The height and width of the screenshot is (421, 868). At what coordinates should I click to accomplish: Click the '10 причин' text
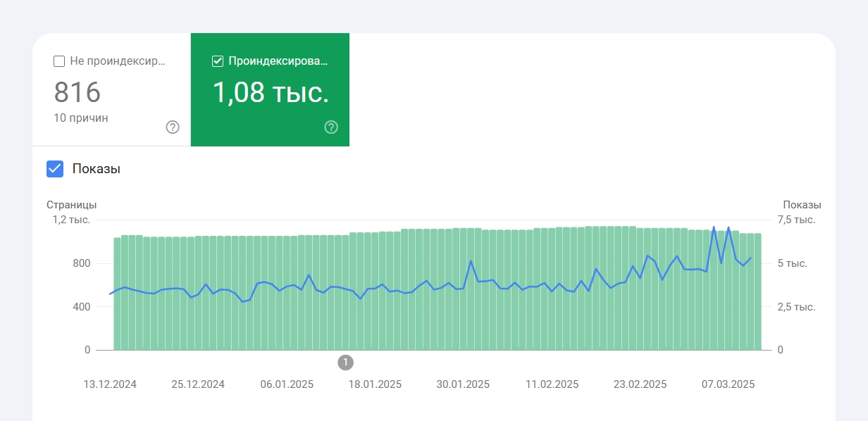click(81, 118)
